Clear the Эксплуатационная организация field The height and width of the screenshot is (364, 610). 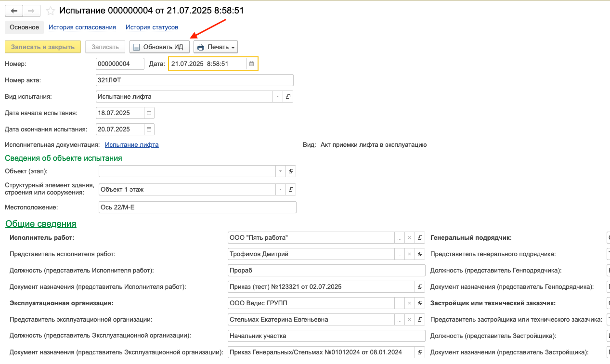tap(409, 303)
